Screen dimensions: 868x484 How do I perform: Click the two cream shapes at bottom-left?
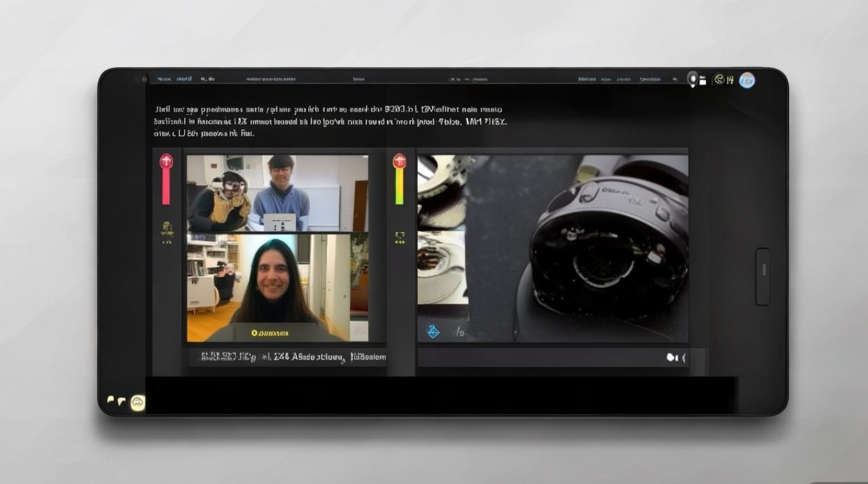[x=116, y=401]
